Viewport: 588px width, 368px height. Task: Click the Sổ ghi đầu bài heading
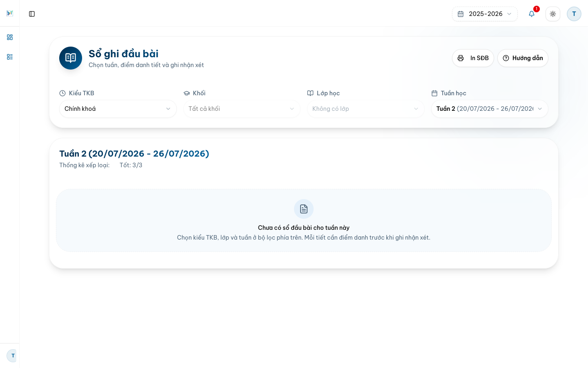pyautogui.click(x=123, y=54)
